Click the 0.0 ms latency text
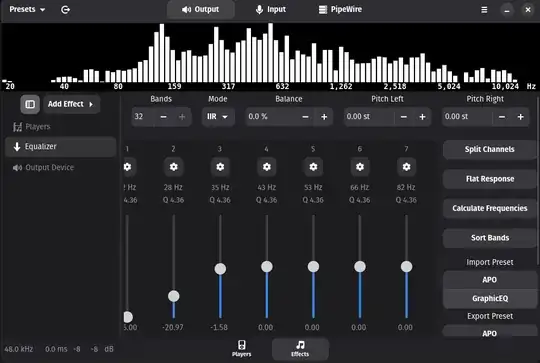 pos(56,349)
